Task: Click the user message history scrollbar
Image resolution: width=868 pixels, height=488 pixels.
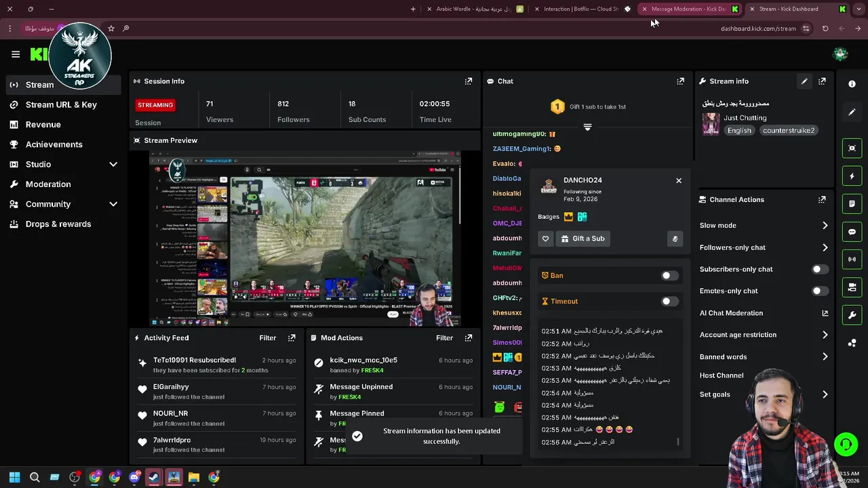Action: click(678, 442)
